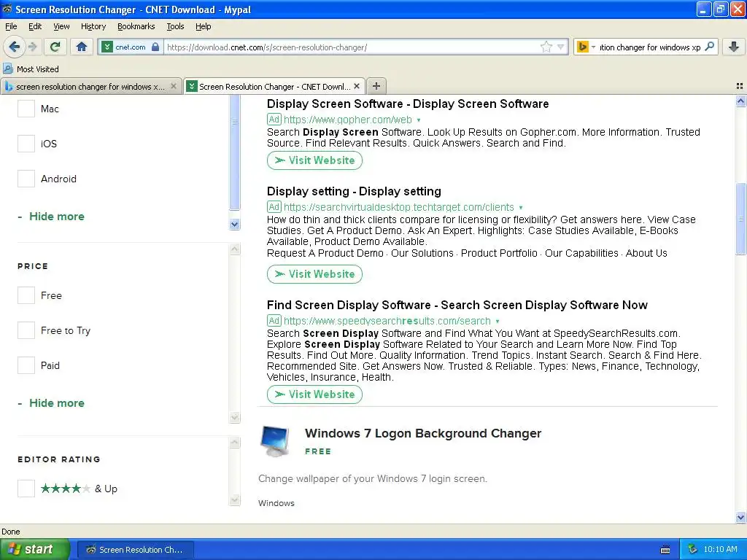The image size is (747, 560).
Task: Open Windows 7 Logon Background Changer listing
Action: (423, 433)
